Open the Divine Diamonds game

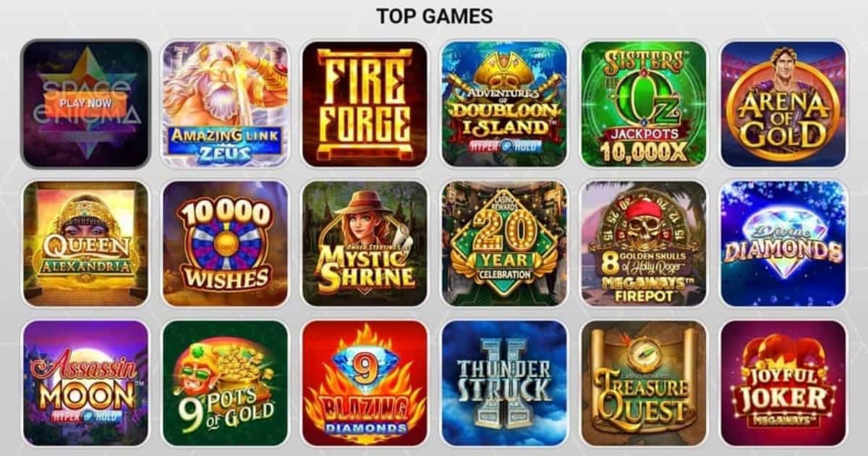(783, 244)
